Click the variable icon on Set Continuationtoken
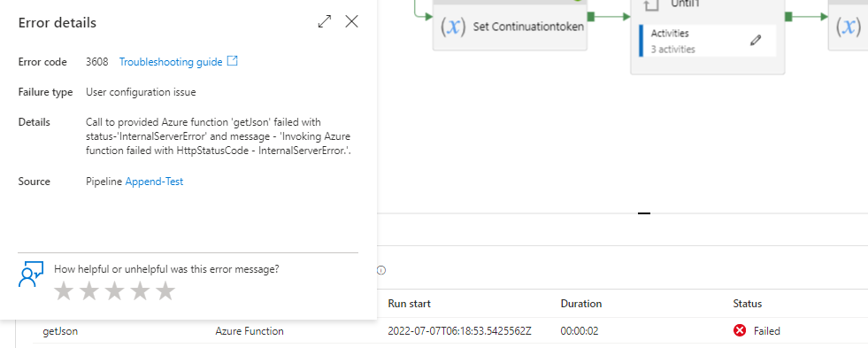The width and height of the screenshot is (868, 348). (453, 27)
